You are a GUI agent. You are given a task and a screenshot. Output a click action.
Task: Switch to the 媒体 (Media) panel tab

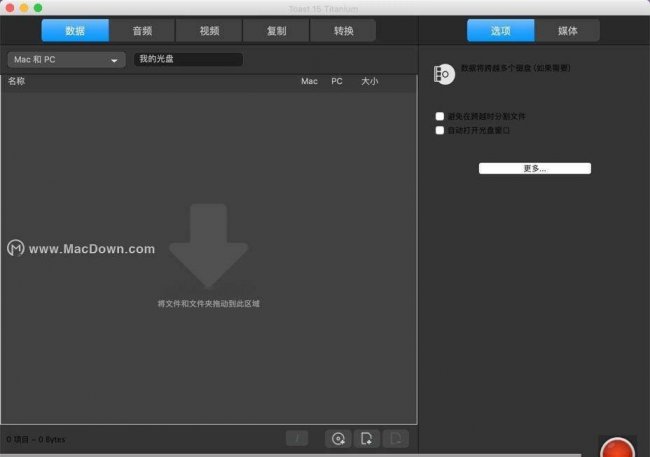(568, 30)
